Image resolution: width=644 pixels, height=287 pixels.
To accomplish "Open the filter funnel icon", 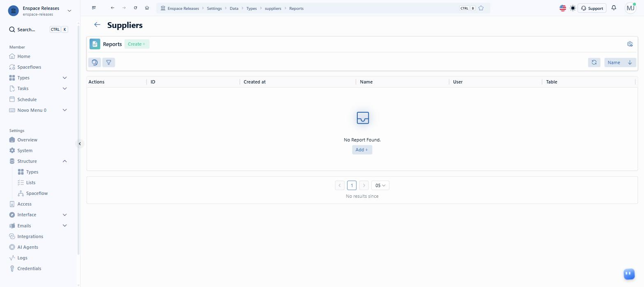I will (x=108, y=62).
